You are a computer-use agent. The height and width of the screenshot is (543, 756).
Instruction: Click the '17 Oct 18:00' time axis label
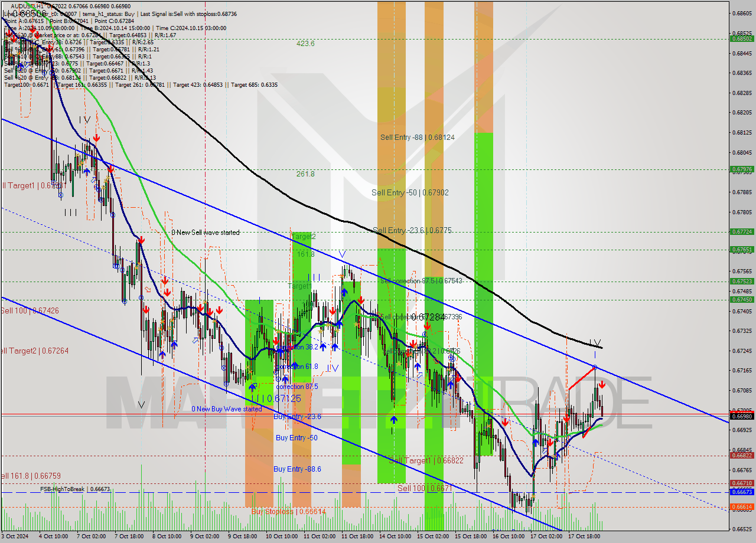pyautogui.click(x=584, y=537)
